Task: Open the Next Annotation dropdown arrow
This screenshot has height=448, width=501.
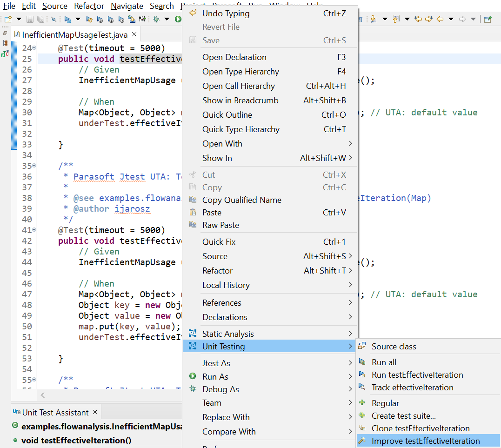Action: (385, 19)
